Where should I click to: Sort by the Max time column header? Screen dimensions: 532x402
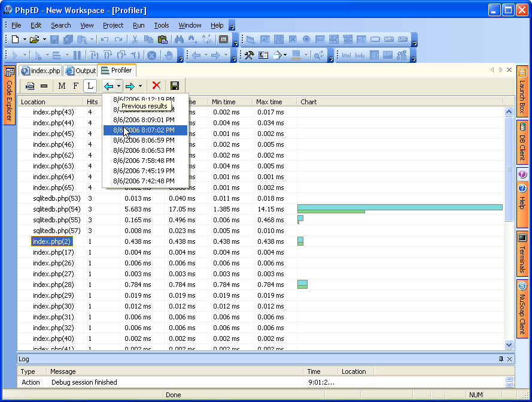[x=269, y=102]
